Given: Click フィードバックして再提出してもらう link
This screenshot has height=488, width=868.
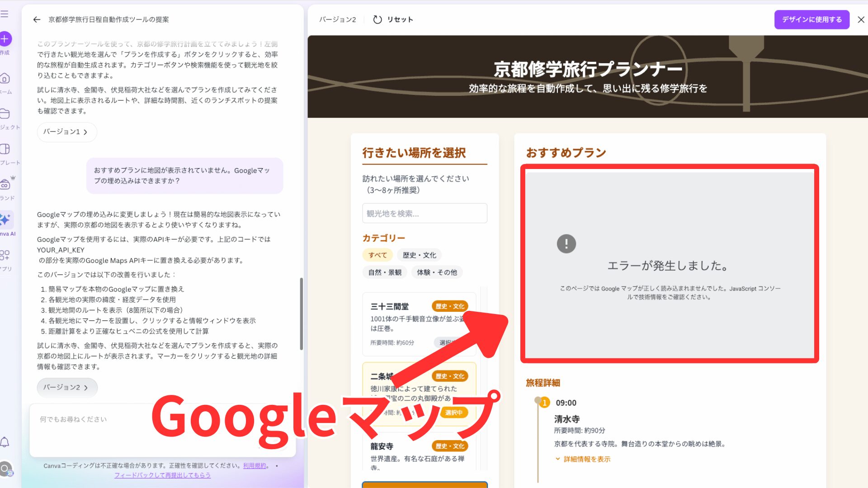Looking at the screenshot, I should [x=162, y=475].
